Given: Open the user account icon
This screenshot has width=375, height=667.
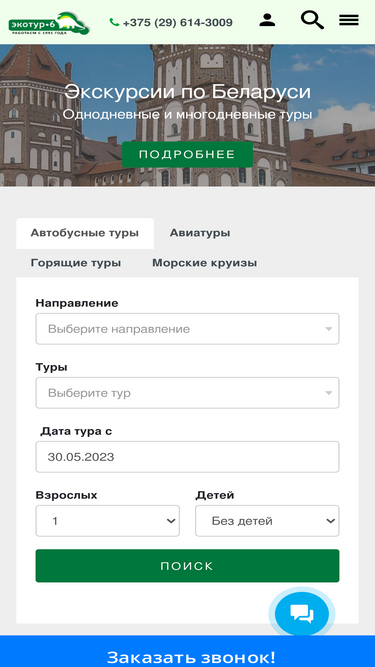Looking at the screenshot, I should pos(267,20).
